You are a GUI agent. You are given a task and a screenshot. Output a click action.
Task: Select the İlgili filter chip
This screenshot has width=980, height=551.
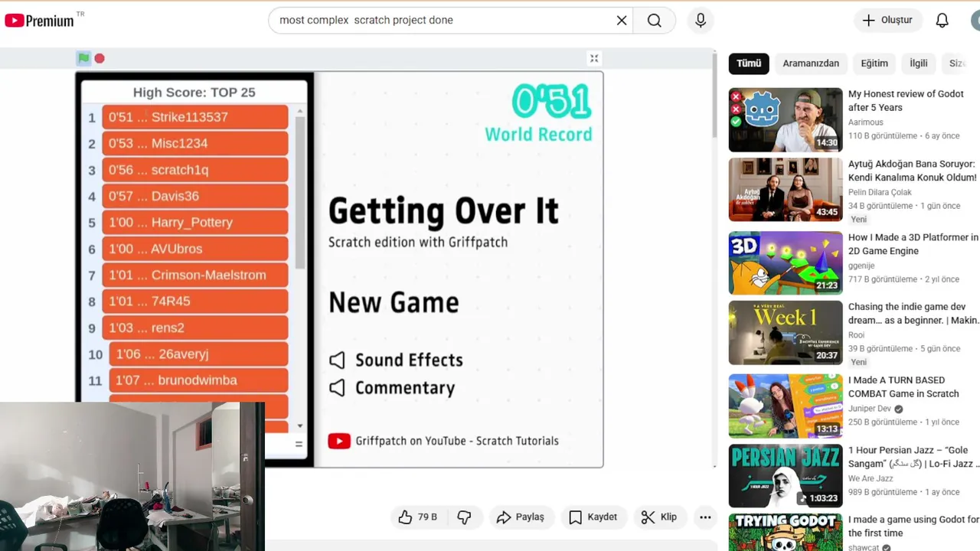pos(919,64)
